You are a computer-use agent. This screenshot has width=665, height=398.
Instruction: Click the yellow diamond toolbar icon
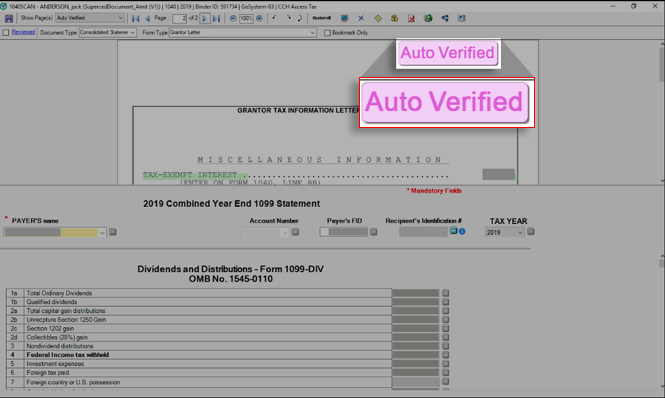[378, 18]
